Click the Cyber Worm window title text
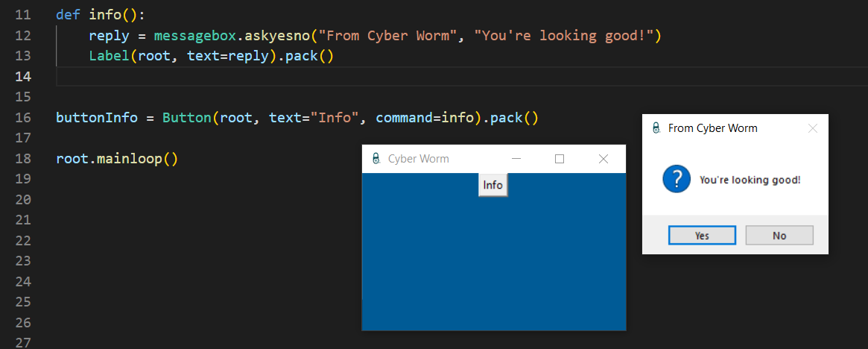Screen dimensions: 868x349 [418, 159]
